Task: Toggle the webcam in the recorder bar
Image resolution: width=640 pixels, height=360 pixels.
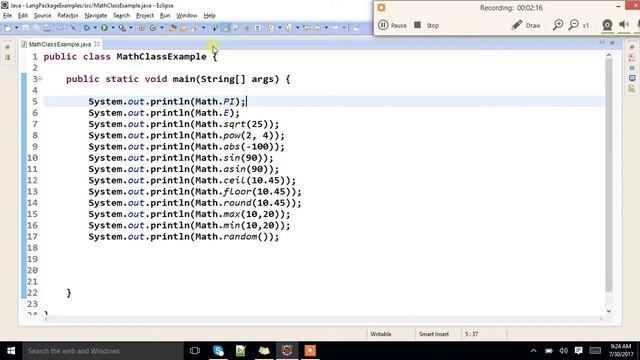Action: (607, 25)
